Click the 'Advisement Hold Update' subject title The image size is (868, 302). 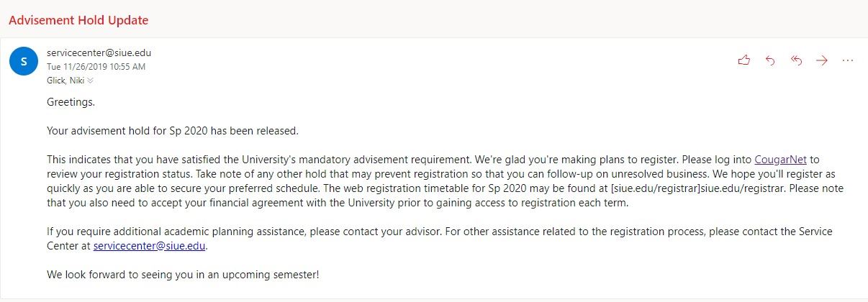point(78,20)
